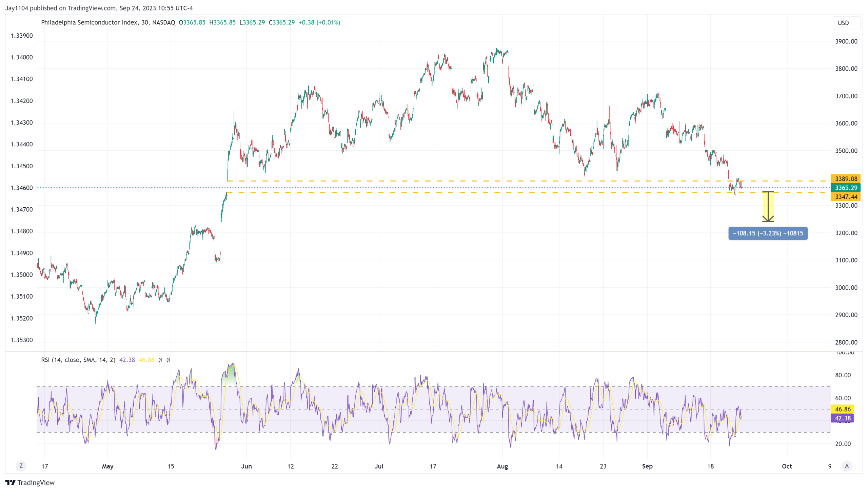
Task: Click the 3365.29 current price label
Action: [846, 188]
